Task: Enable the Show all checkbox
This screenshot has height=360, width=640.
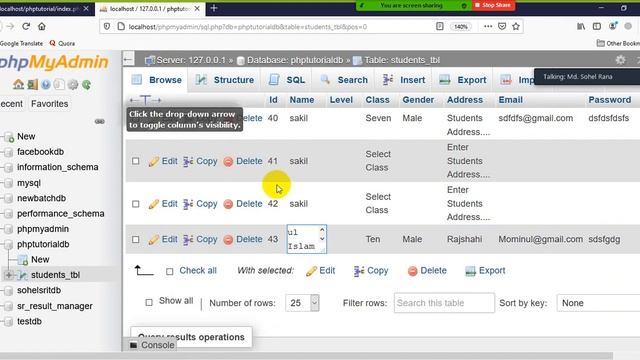Action: pos(149,302)
